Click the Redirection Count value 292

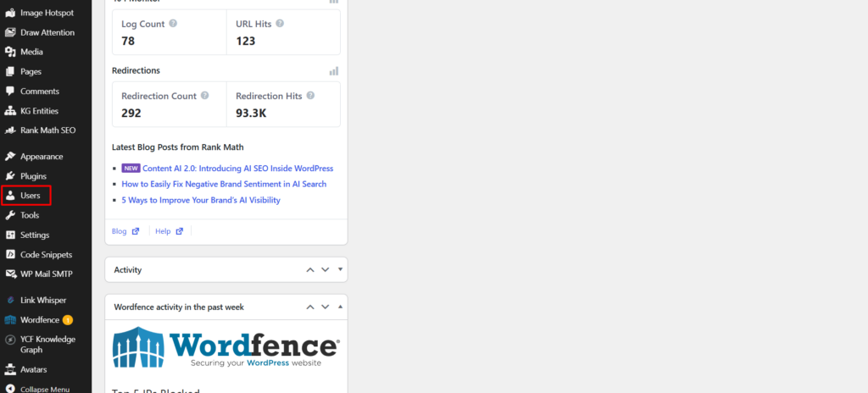[131, 113]
